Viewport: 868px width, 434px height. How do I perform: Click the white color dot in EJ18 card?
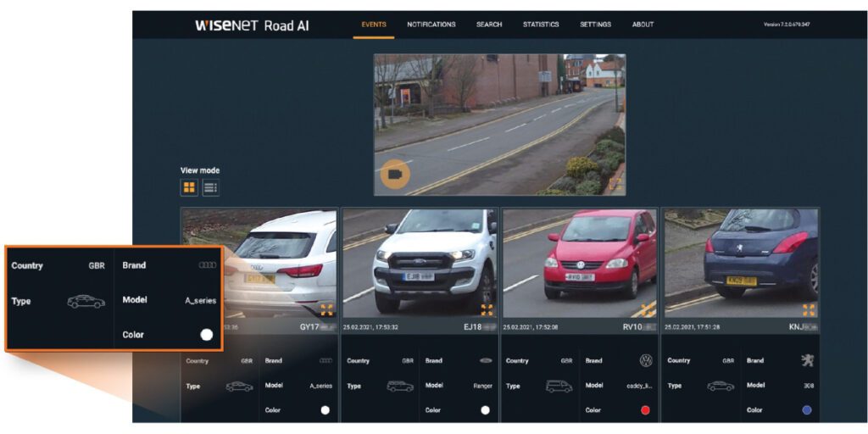tap(485, 410)
